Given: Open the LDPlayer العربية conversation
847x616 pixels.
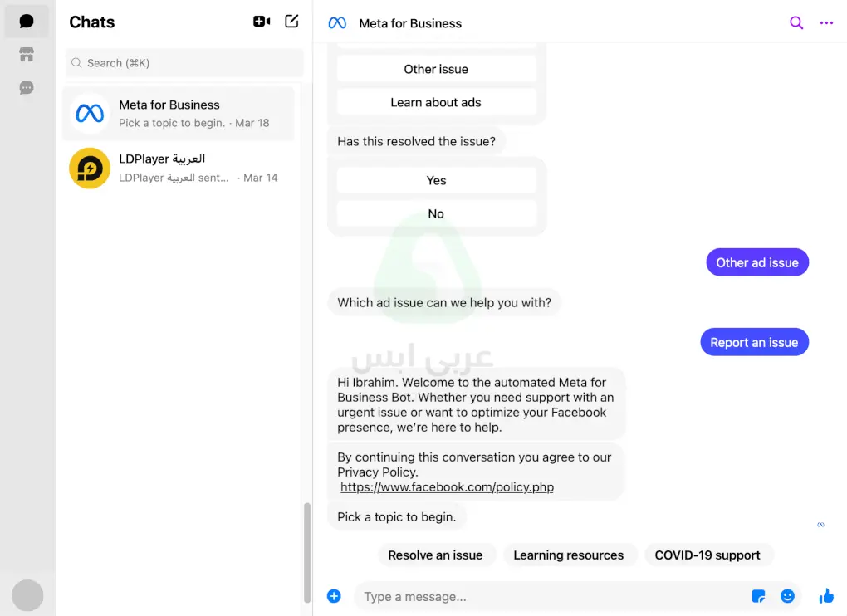Looking at the screenshot, I should pyautogui.click(x=179, y=168).
